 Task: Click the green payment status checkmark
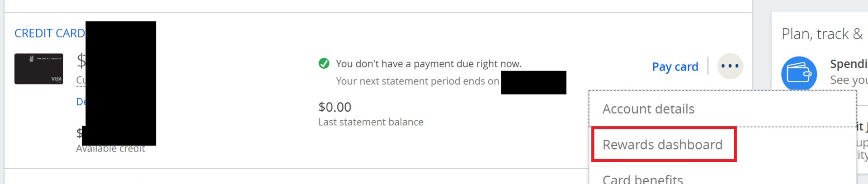click(x=324, y=64)
